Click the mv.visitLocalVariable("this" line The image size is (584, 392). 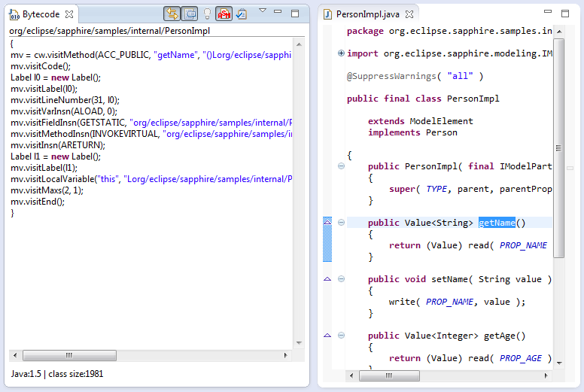(x=151, y=179)
